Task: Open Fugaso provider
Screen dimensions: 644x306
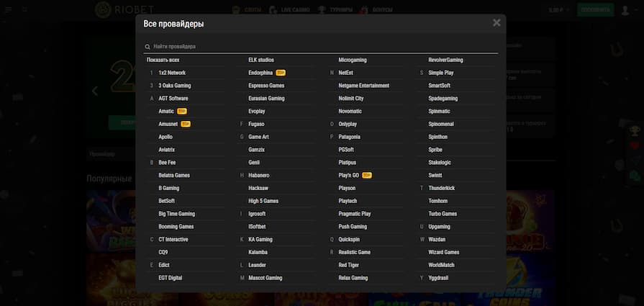Action: 256,124
